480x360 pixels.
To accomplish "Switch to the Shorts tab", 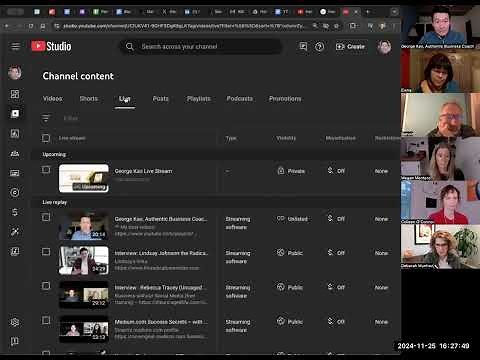I will (89, 99).
